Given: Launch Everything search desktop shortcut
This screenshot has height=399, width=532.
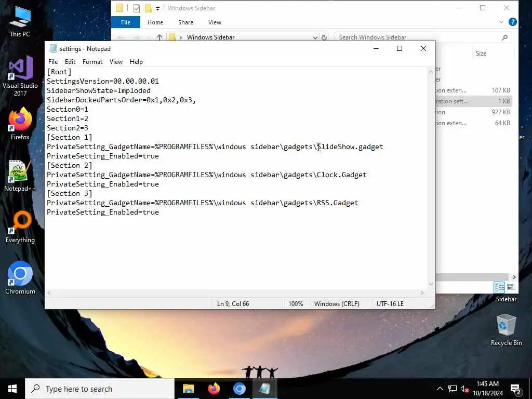Looking at the screenshot, I should [x=20, y=227].
